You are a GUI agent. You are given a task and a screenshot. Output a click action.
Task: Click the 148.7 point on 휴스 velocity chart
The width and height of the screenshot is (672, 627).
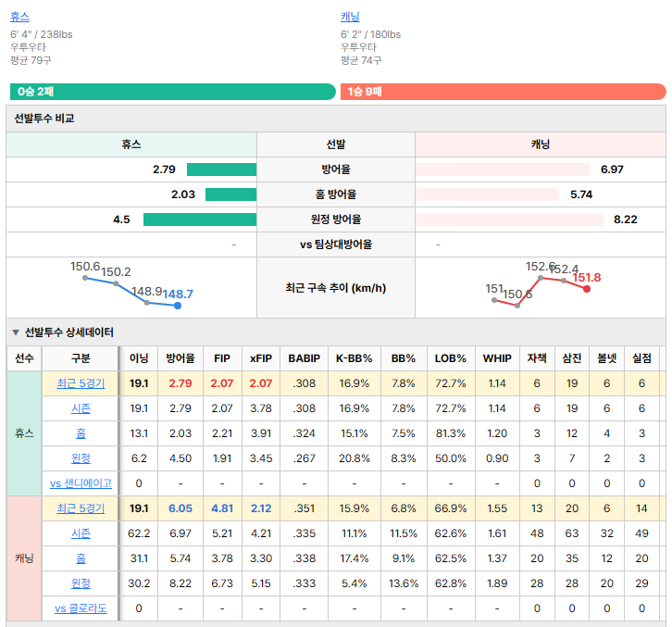coord(178,306)
